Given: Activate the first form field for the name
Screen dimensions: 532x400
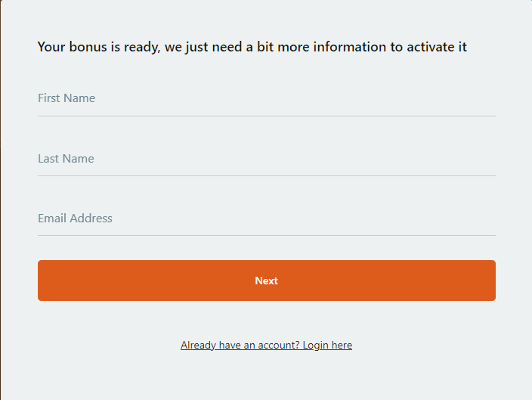Looking at the screenshot, I should (x=266, y=99).
